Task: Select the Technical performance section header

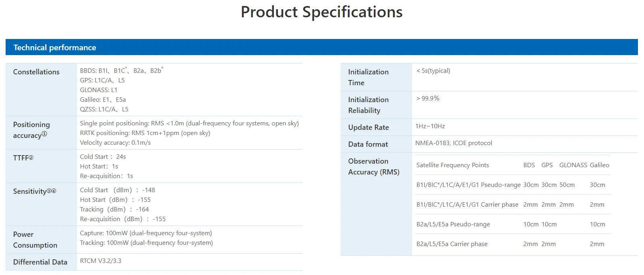Action: pyautogui.click(x=55, y=47)
